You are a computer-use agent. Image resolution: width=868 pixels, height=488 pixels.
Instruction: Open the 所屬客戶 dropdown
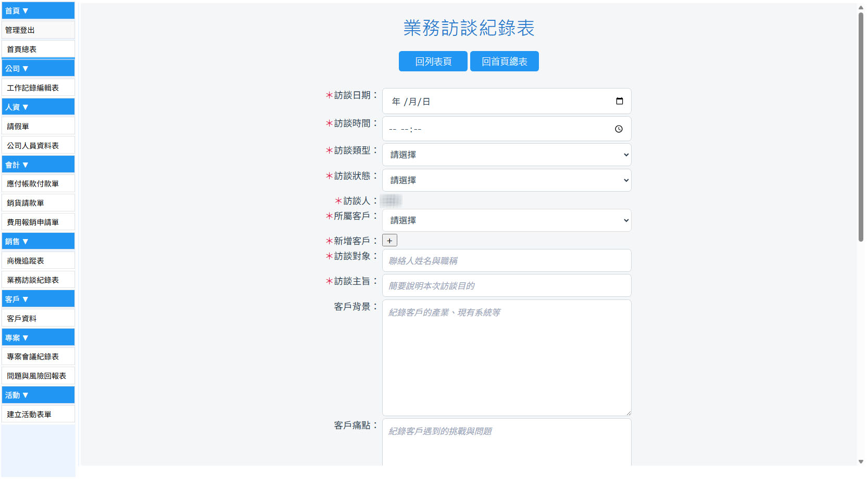[507, 220]
